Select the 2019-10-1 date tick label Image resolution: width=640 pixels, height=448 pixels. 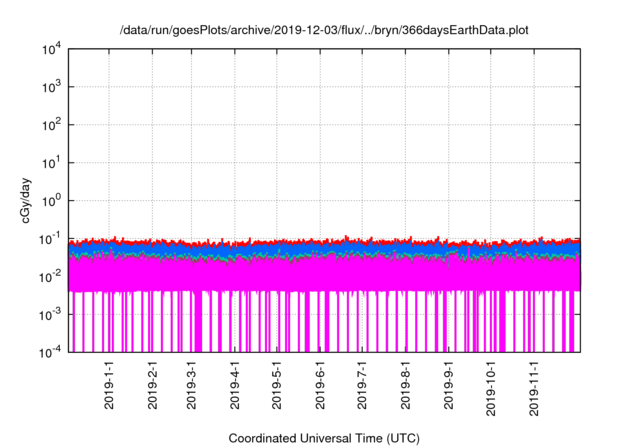(490, 388)
